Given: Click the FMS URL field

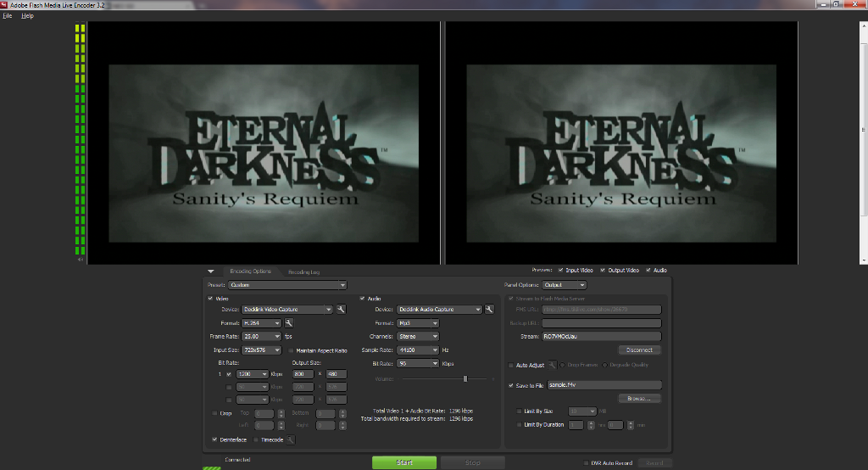Looking at the screenshot, I should coord(602,310).
